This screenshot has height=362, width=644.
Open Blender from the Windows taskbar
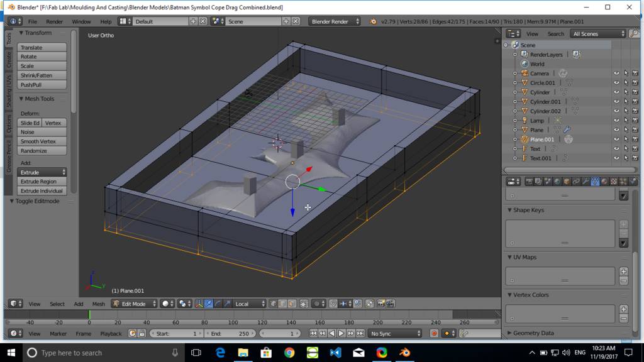pyautogui.click(x=405, y=353)
